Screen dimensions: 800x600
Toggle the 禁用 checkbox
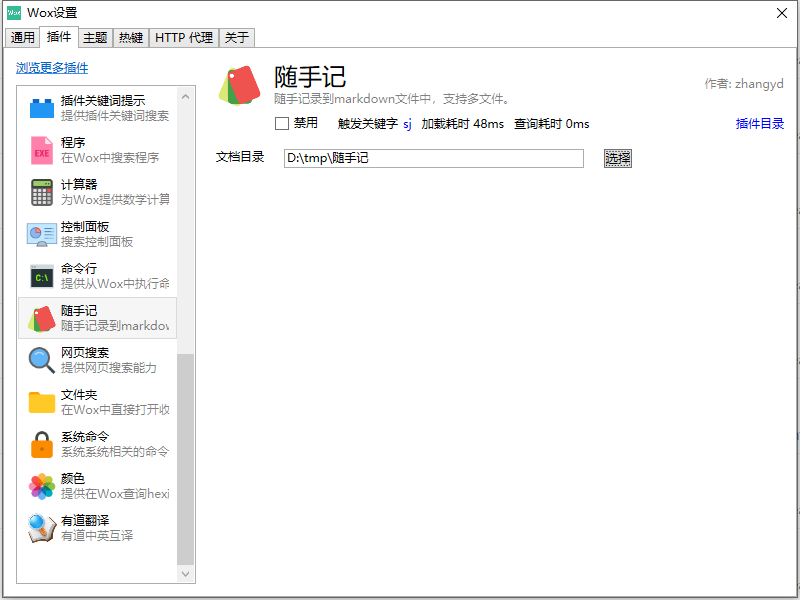[282, 123]
